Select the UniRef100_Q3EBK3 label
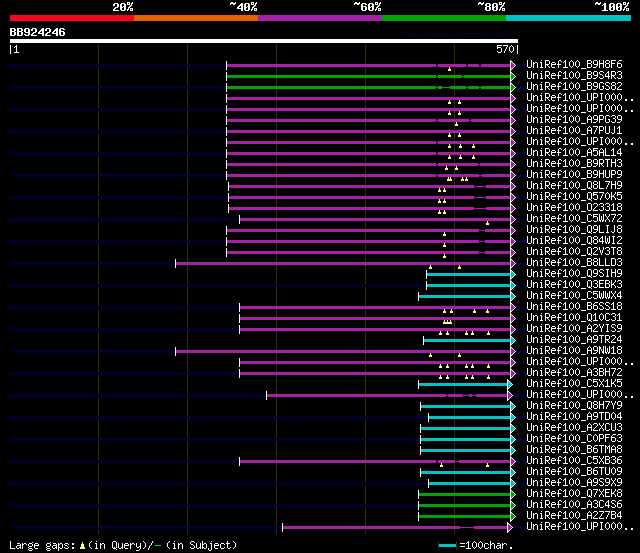This screenshot has width=640, height=553. (574, 284)
